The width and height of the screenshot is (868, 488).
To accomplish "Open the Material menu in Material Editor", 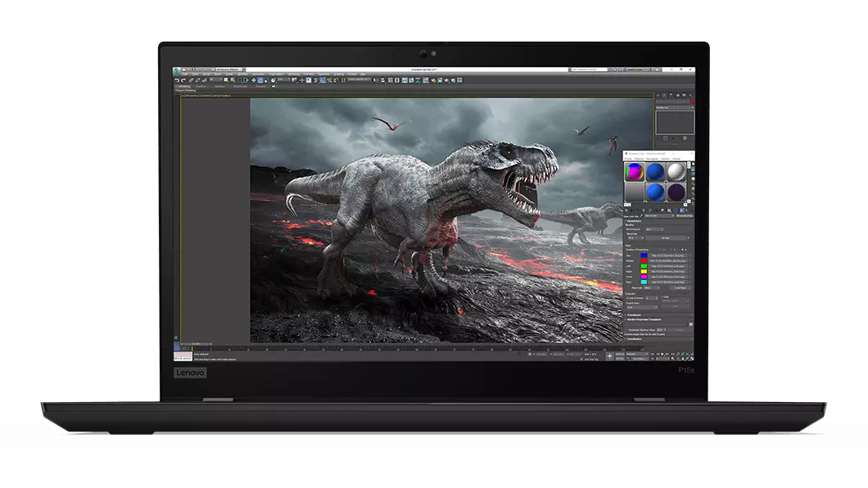I will click(x=639, y=159).
